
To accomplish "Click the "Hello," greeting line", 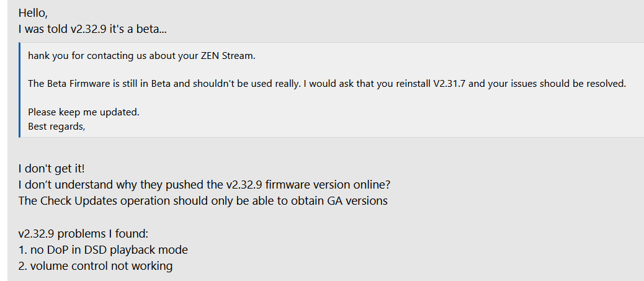I will click(x=33, y=13).
